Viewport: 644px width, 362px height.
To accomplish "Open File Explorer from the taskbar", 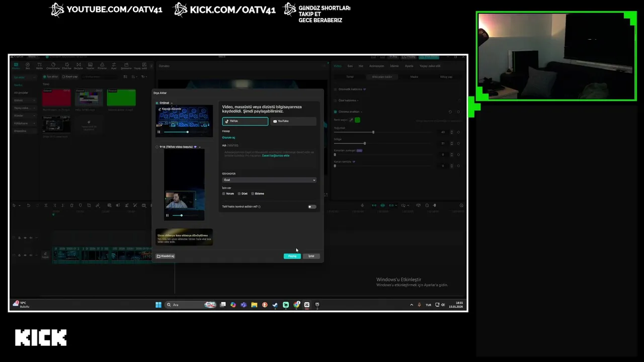I will click(255, 305).
